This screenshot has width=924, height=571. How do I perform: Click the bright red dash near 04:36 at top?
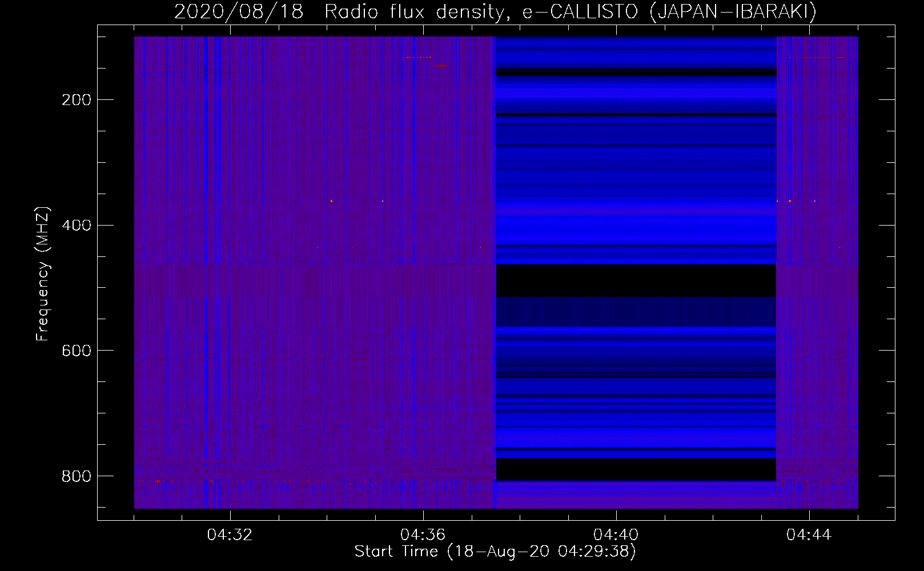[441, 66]
